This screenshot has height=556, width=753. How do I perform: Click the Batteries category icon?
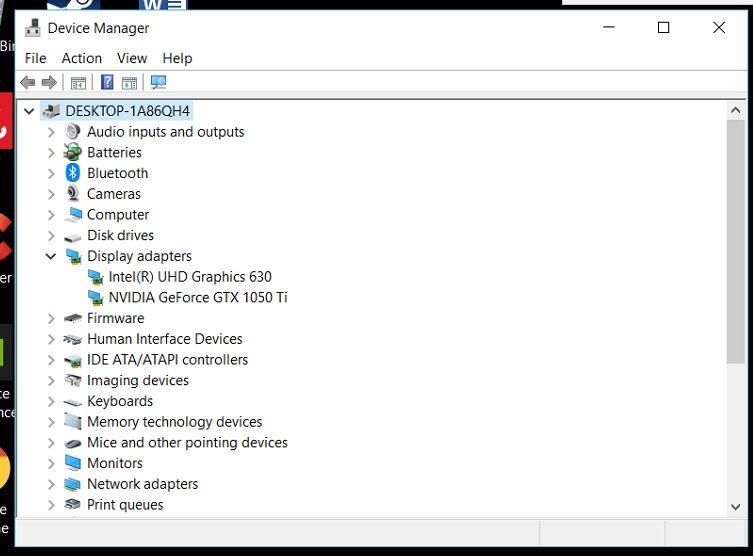73,152
